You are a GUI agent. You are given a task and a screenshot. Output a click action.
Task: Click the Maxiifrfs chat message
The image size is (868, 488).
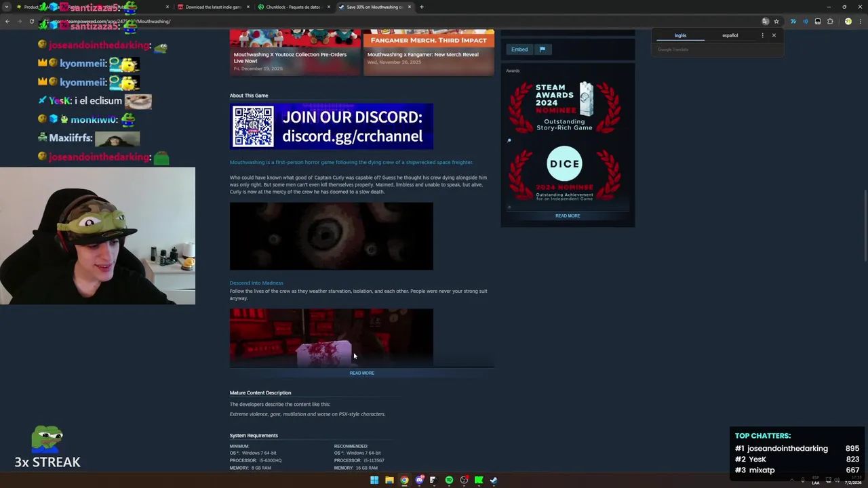(x=88, y=138)
